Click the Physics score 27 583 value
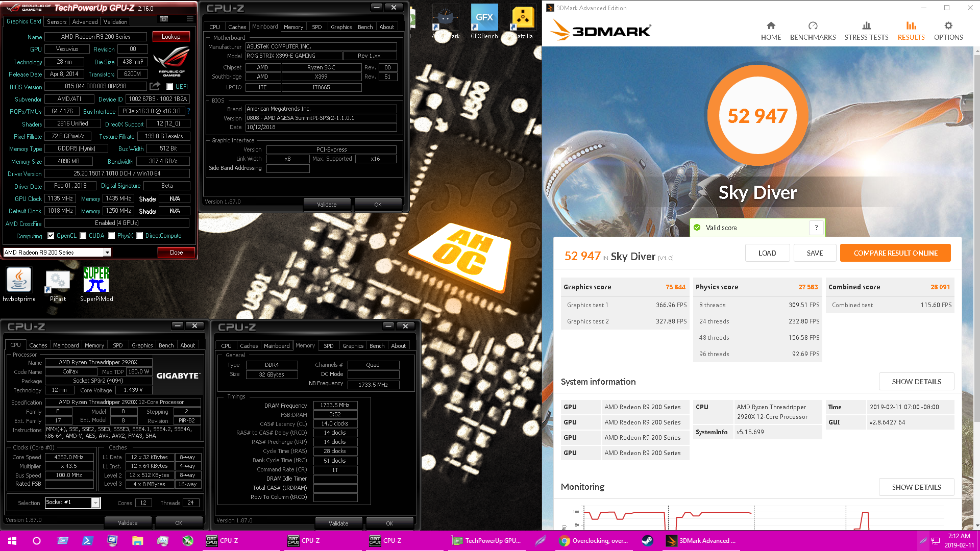The image size is (980, 551). point(808,287)
